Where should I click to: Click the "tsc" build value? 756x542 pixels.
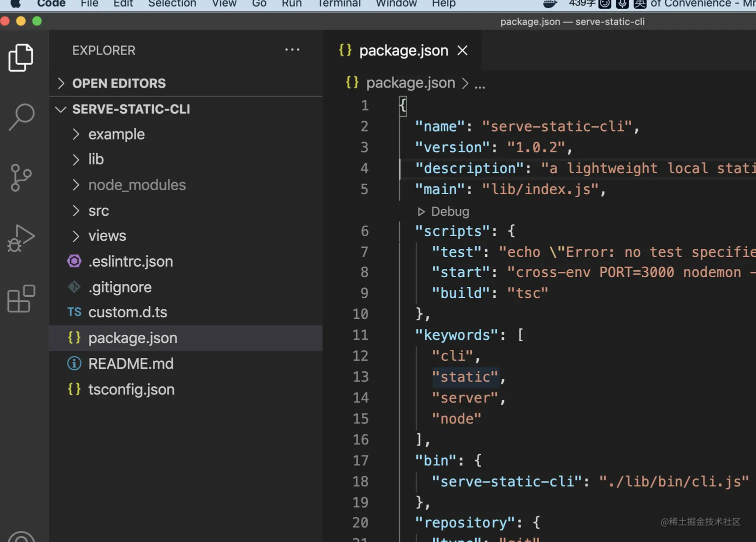tap(527, 293)
